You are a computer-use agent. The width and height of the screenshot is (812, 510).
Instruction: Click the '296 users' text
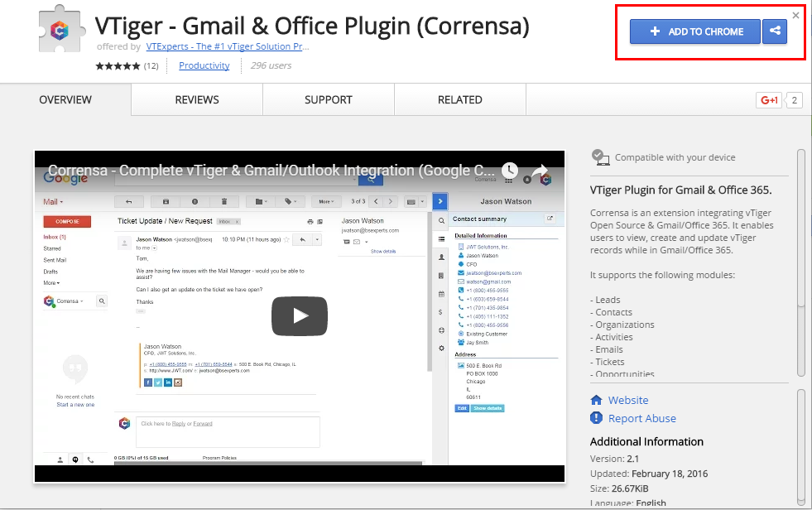(271, 65)
